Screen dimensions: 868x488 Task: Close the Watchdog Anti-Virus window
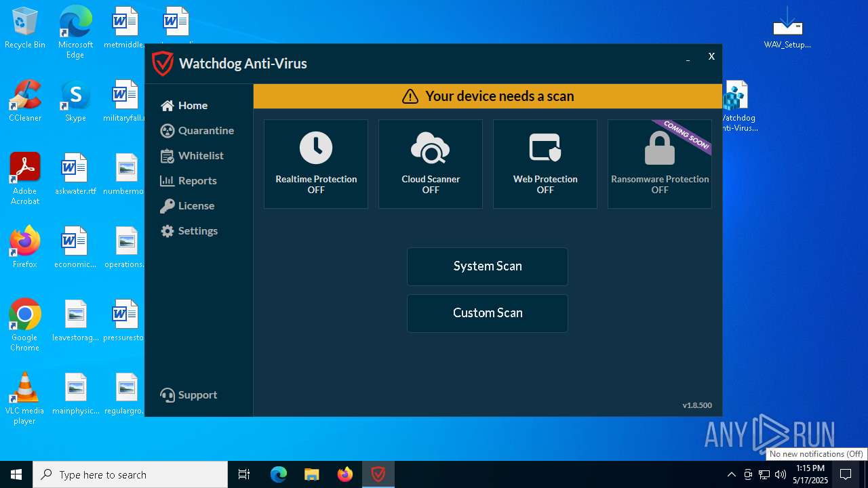(x=711, y=56)
